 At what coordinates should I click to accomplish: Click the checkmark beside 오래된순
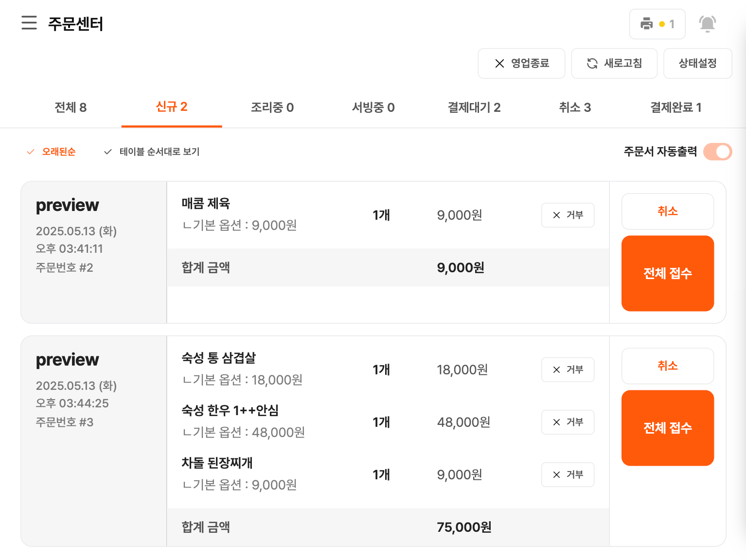pos(31,152)
